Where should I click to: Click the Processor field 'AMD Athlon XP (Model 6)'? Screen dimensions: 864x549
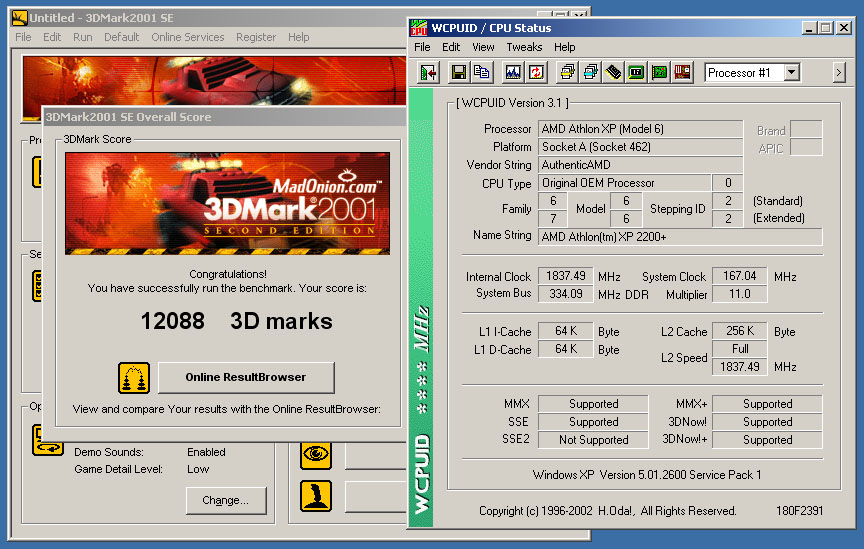(640, 129)
